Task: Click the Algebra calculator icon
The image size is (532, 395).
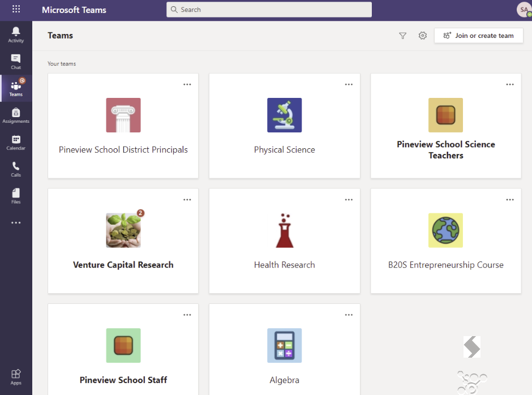Action: [x=284, y=345]
